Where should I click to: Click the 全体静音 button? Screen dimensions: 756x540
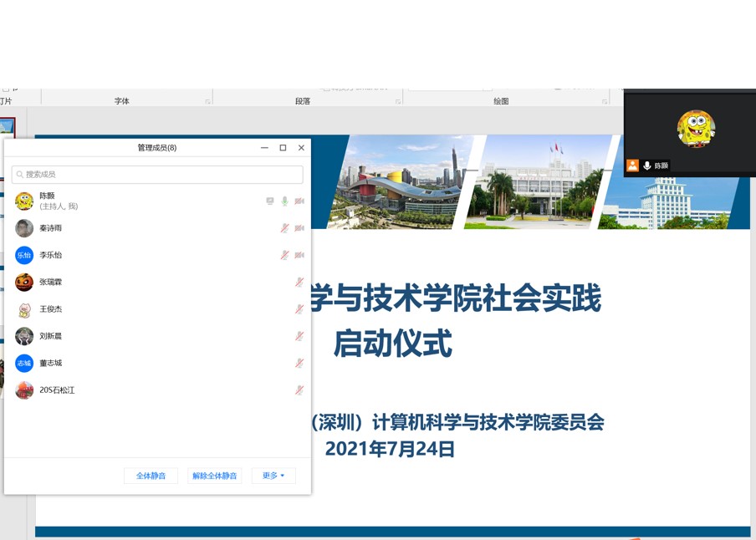[x=151, y=473]
